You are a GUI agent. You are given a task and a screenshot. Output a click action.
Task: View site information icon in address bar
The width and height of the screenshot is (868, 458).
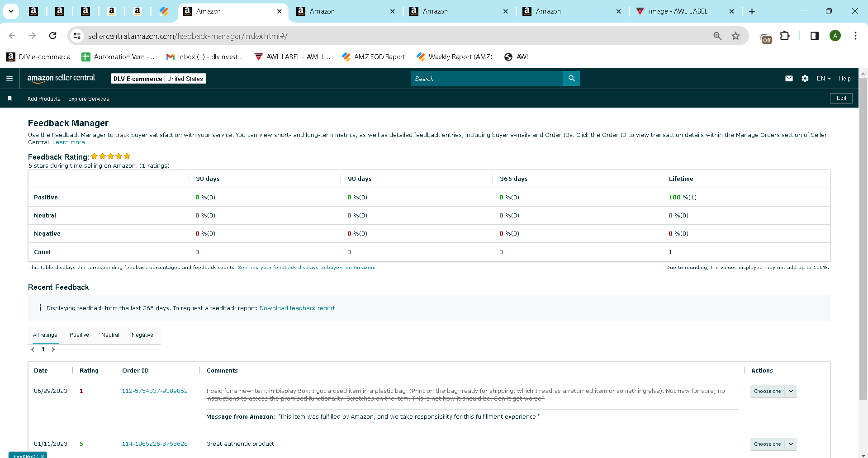click(x=77, y=36)
